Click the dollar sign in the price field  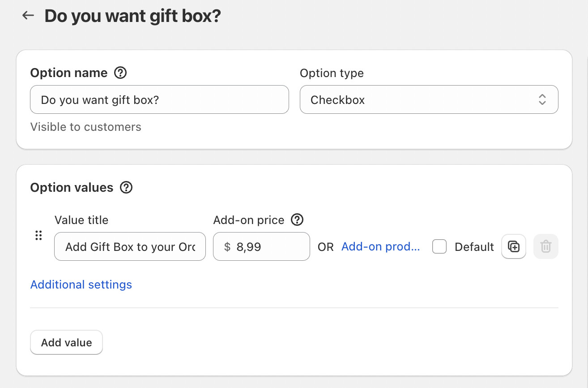(x=227, y=247)
